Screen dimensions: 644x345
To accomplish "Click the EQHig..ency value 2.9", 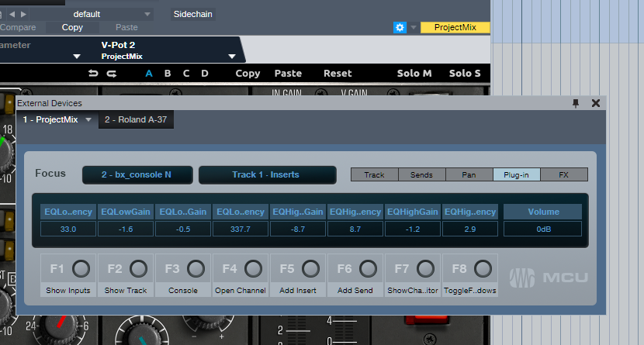I will pos(470,229).
